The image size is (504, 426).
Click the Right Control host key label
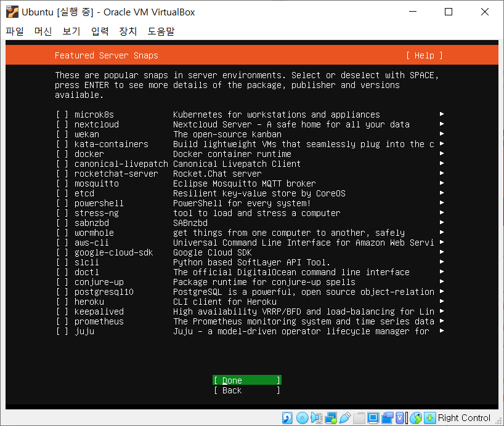pos(464,417)
